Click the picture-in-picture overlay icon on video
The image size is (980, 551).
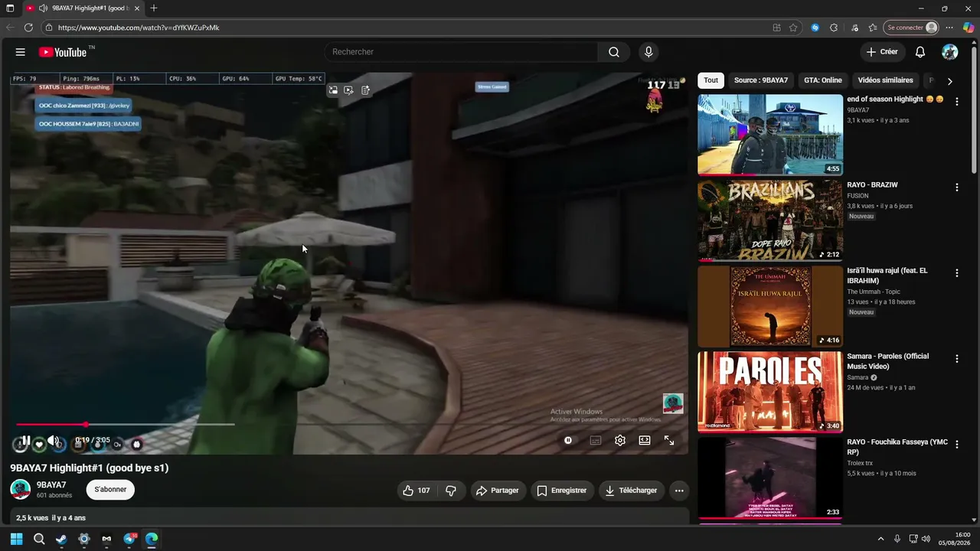pyautogui.click(x=333, y=90)
